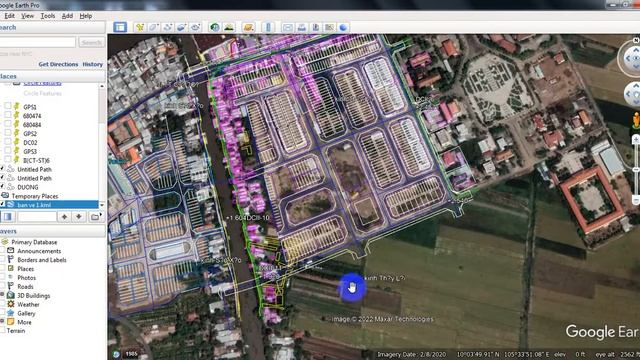Click the Move joystick hand navigation control
This screenshot has width=640, height=360.
pos(633,95)
